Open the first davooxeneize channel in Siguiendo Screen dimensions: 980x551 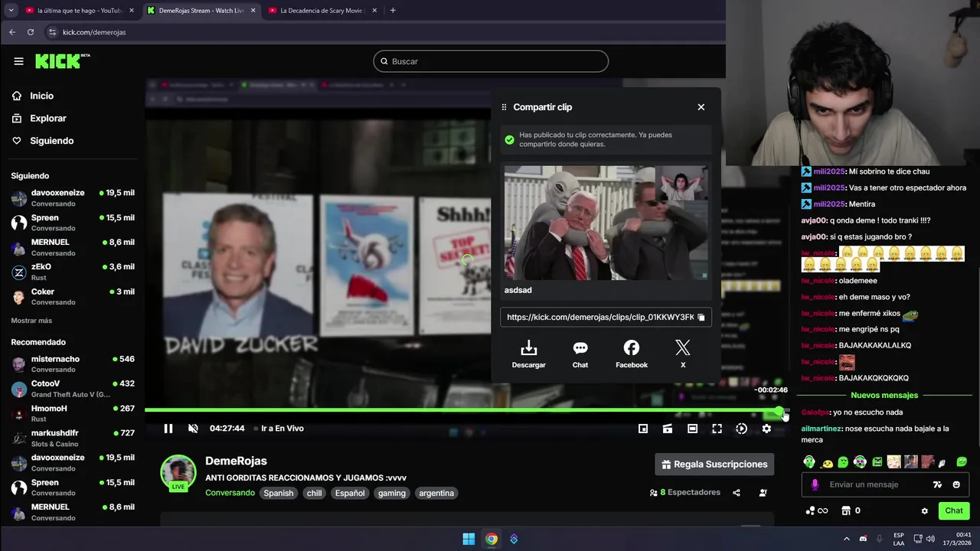pos(73,198)
